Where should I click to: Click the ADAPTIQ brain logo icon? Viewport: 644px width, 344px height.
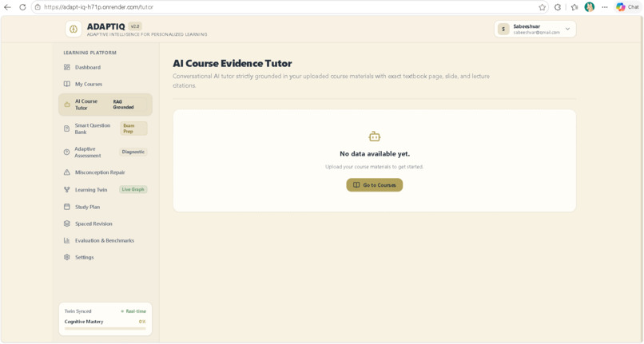[74, 30]
